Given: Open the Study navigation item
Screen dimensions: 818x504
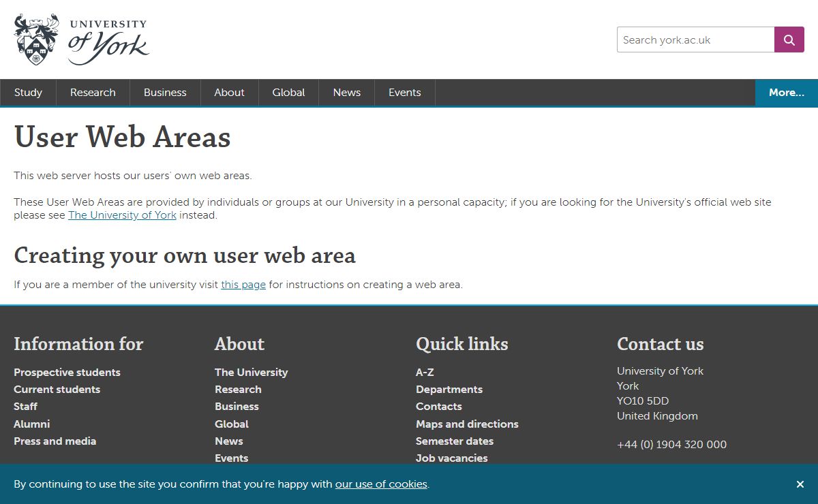Looking at the screenshot, I should pyautogui.click(x=28, y=93).
